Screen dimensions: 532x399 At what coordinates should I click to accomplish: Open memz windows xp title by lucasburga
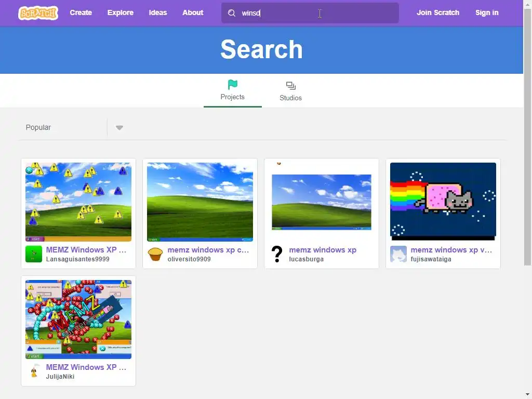323,250
